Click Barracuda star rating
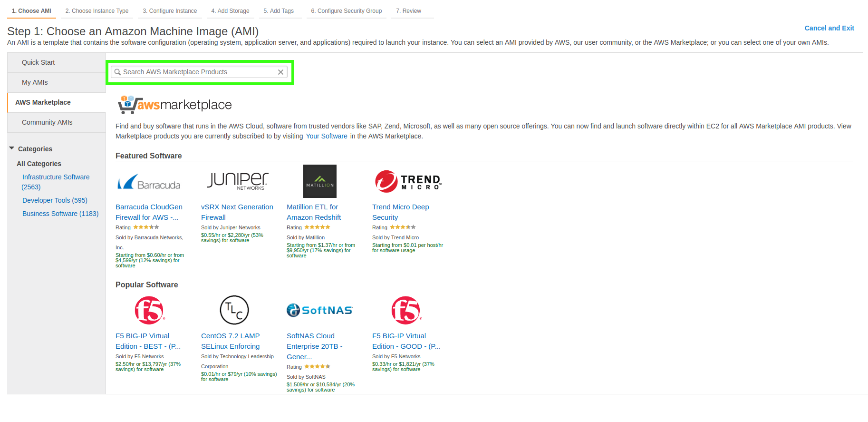The image size is (868, 422). (x=146, y=227)
